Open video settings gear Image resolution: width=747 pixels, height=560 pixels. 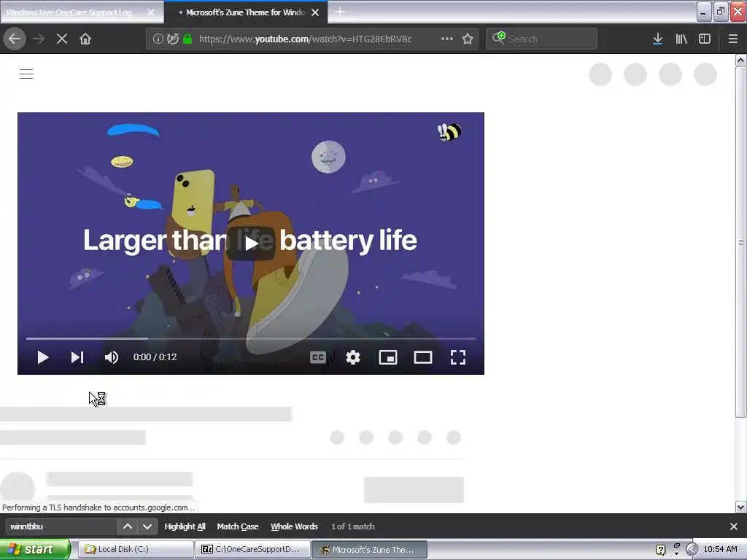point(353,357)
